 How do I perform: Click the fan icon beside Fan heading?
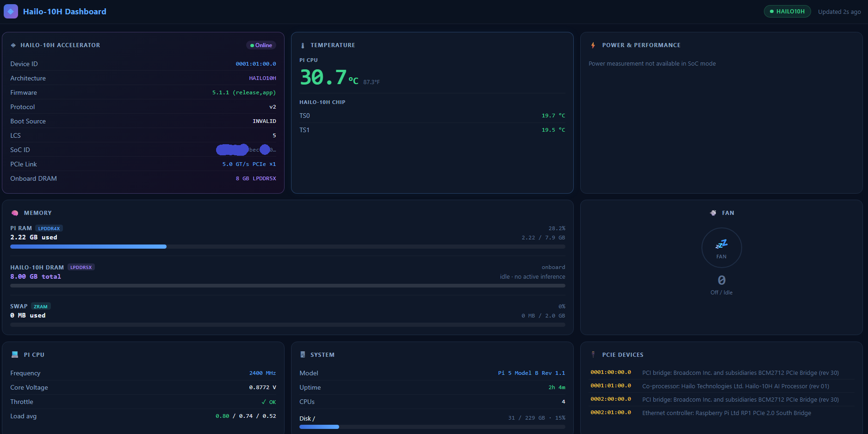point(713,213)
